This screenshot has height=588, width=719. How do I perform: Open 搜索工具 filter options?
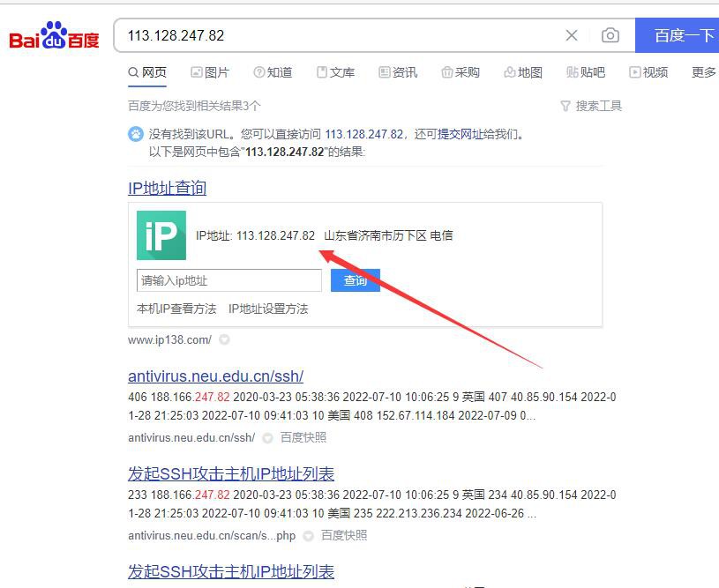tap(591, 107)
